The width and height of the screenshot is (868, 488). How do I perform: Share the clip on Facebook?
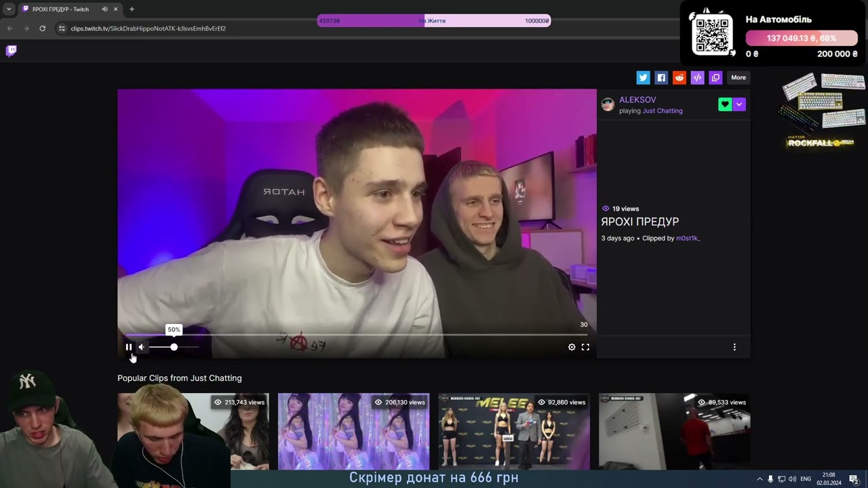click(661, 77)
